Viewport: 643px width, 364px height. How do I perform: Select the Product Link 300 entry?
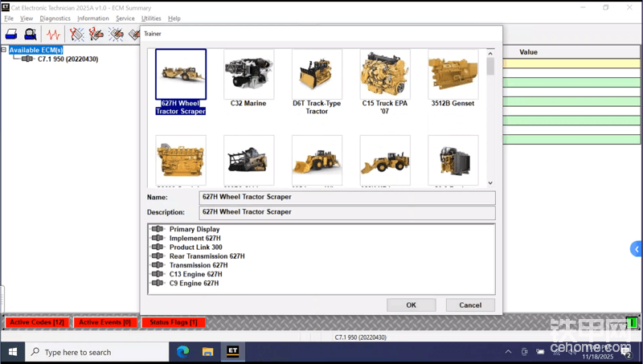[195, 247]
